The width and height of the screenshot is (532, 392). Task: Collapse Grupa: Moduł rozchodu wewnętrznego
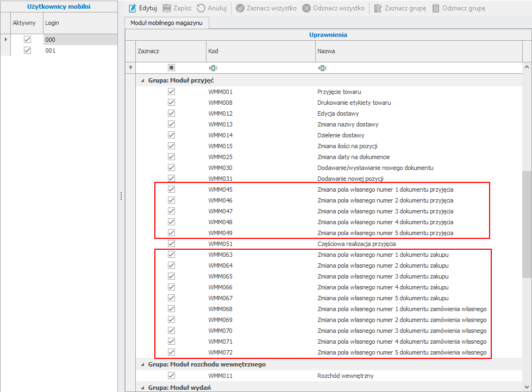click(142, 364)
